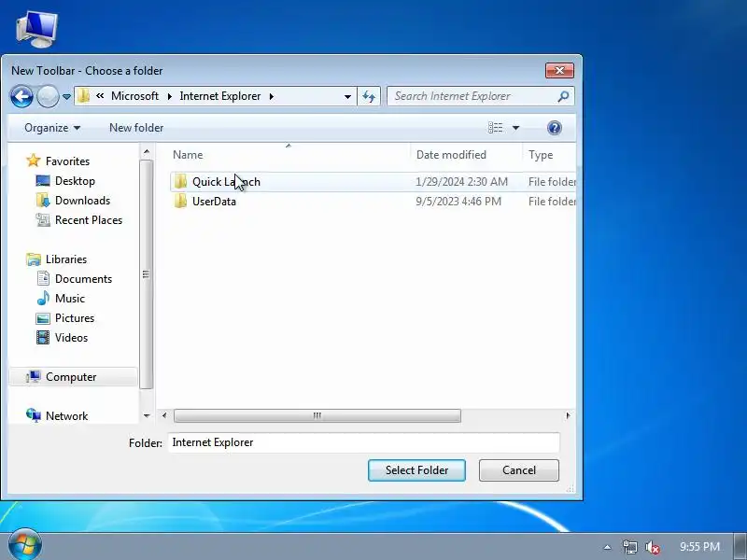Expand arrow after Internet Explorer breadcrumb
Viewport: 747px width, 560px height.
pos(272,96)
